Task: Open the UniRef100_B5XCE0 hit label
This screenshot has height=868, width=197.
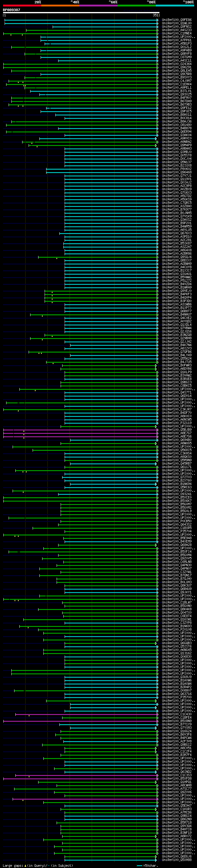Action: coord(176,497)
